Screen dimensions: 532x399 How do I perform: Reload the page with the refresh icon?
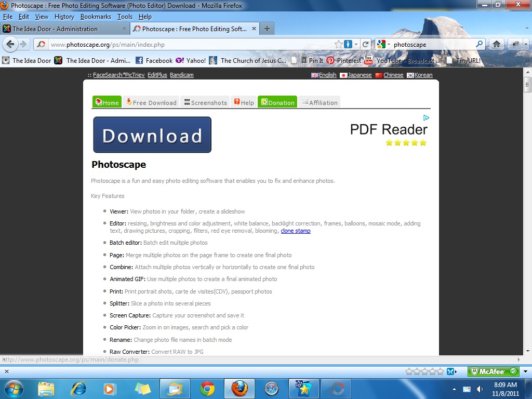[x=365, y=44]
